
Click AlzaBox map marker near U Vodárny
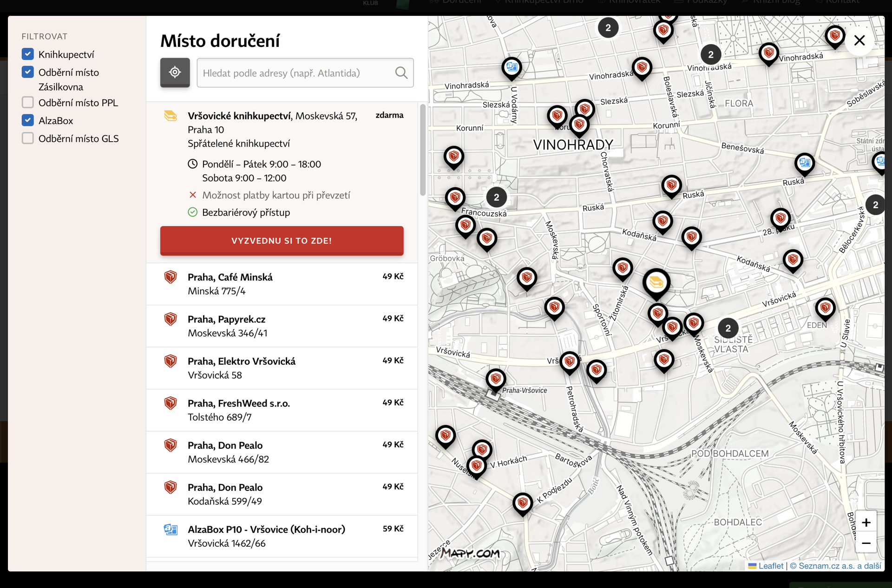[512, 69]
